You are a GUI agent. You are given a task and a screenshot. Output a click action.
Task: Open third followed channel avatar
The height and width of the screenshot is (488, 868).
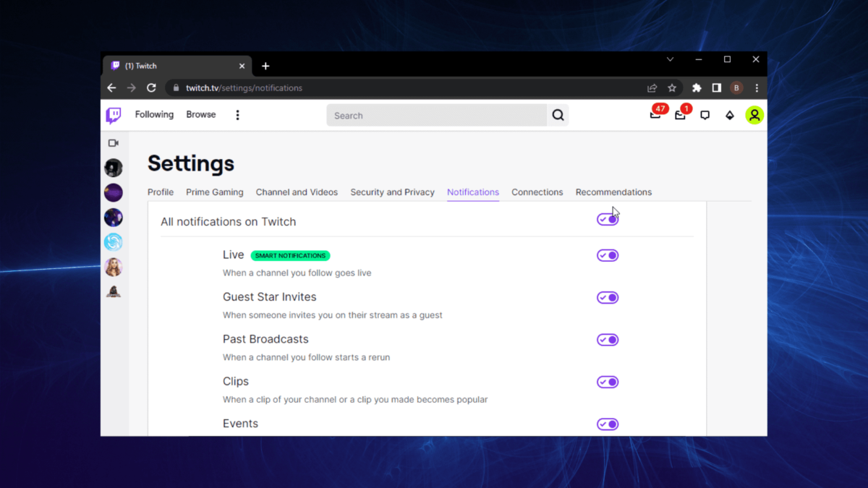(x=114, y=217)
